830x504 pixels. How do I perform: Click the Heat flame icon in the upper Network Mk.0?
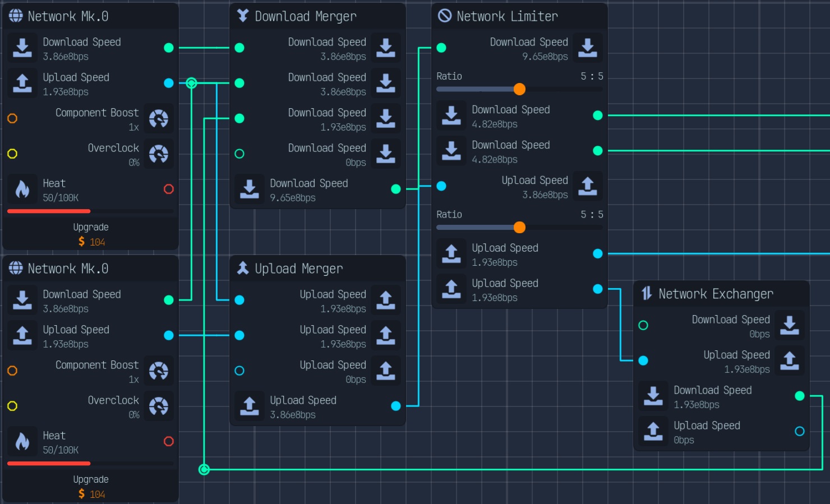click(22, 189)
